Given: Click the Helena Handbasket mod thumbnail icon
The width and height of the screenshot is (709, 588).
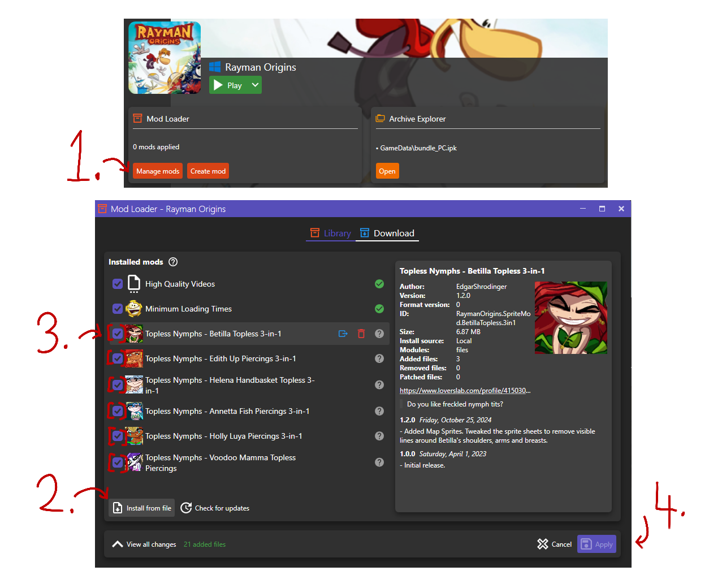Looking at the screenshot, I should click(134, 385).
